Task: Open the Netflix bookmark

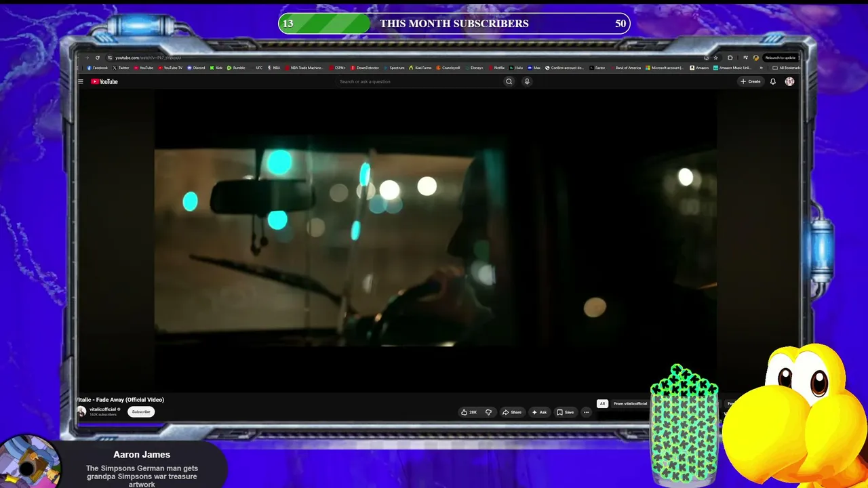Action: click(497, 68)
